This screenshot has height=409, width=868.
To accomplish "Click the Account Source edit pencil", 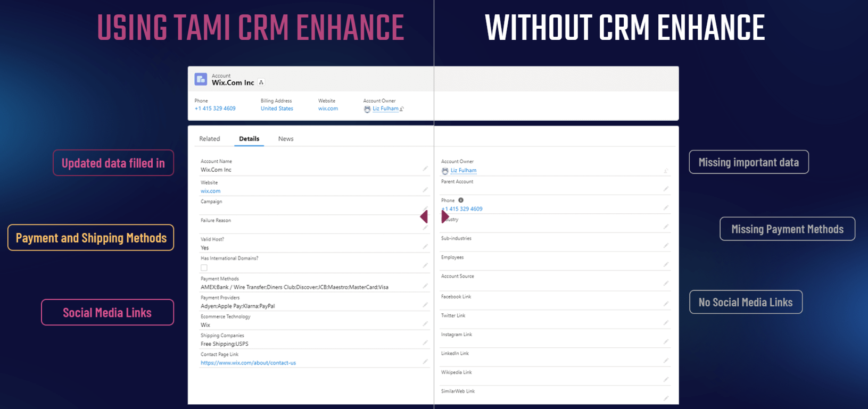I will coord(666,283).
